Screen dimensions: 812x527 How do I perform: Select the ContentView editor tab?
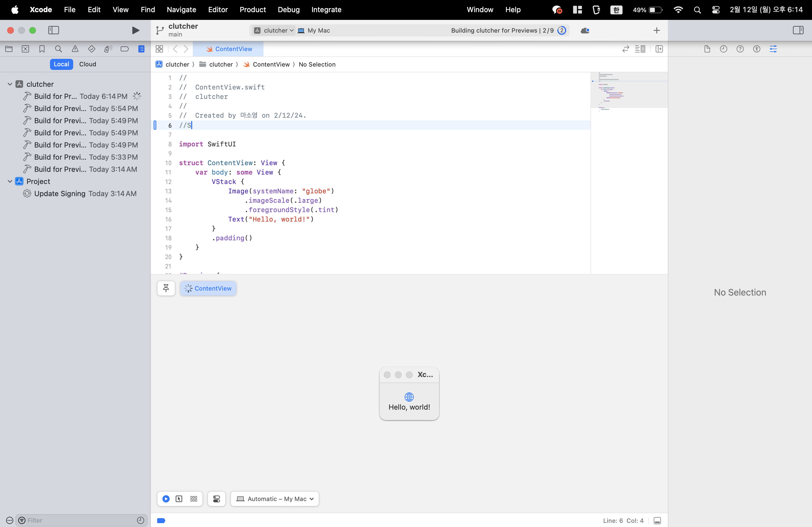[x=228, y=49]
